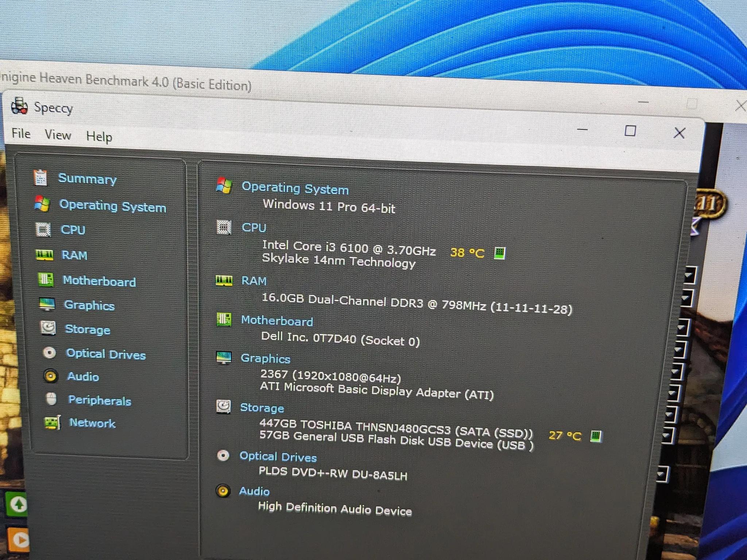Open the View menu
The width and height of the screenshot is (747, 560).
58,135
